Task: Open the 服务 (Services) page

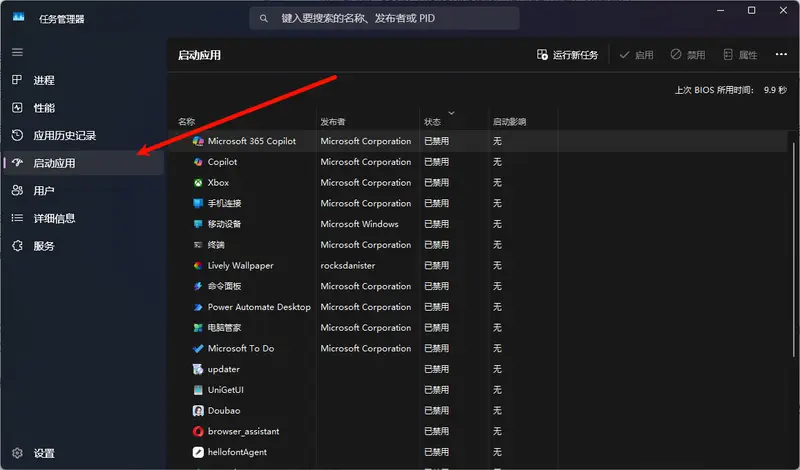Action: [83, 245]
